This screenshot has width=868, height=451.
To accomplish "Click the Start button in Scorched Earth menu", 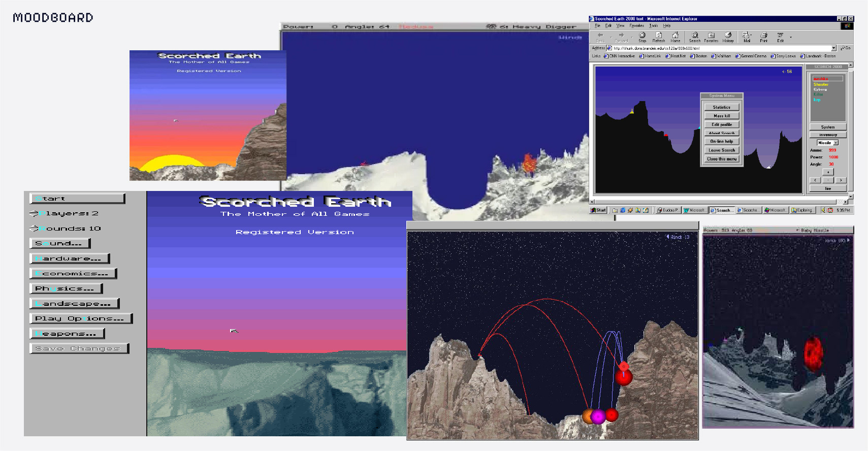I will click(77, 199).
